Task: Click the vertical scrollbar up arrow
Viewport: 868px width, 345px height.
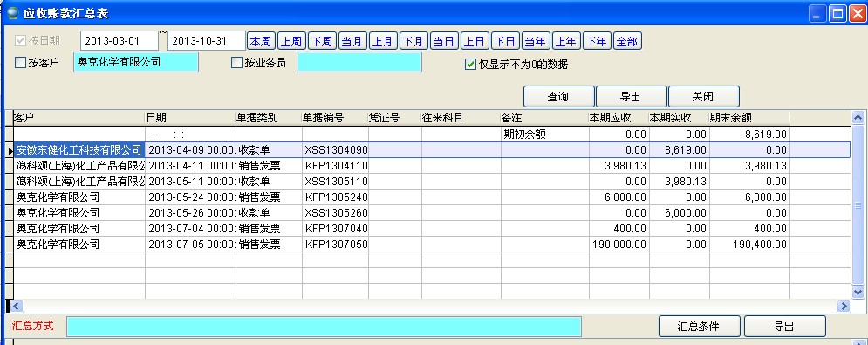Action: [x=858, y=118]
